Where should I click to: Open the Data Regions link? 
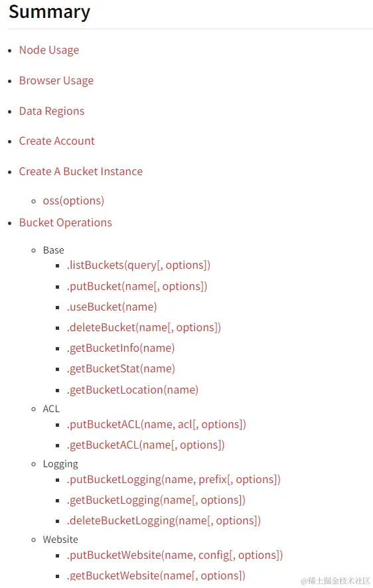click(x=52, y=111)
